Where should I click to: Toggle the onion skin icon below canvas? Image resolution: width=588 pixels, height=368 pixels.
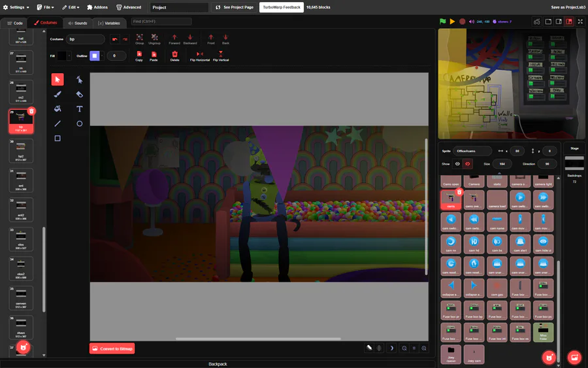point(369,348)
